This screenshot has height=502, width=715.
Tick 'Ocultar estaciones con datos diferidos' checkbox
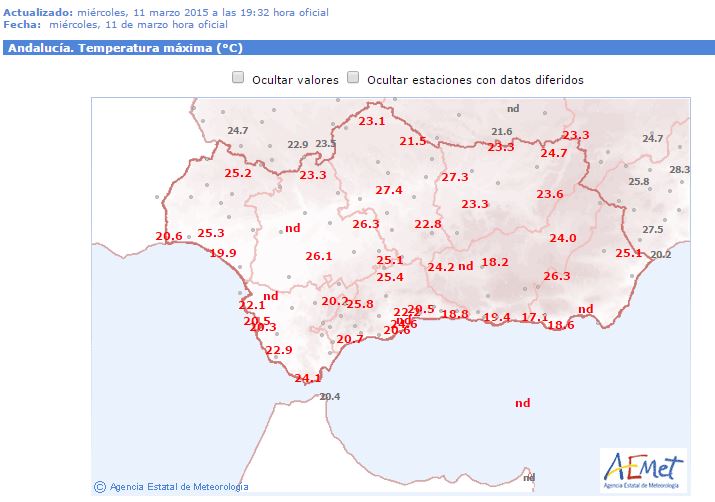tap(353, 77)
